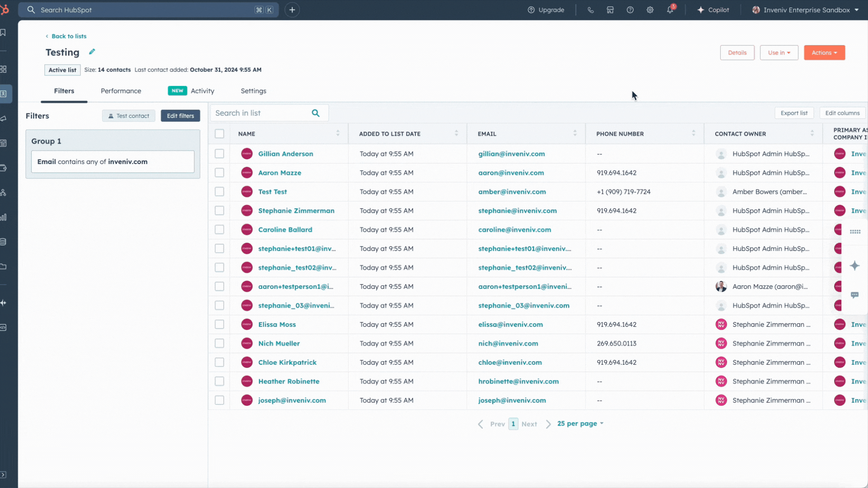Open the developer code sidebar icon

click(3, 328)
